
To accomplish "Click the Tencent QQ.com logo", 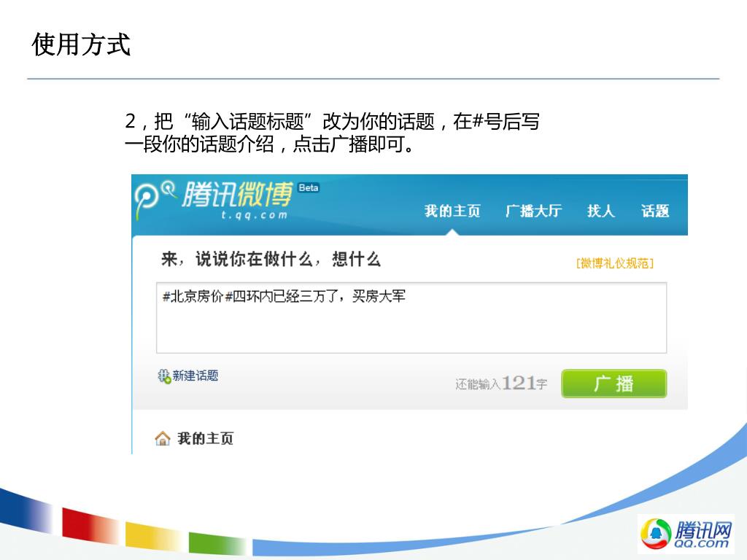I will coord(686,534).
